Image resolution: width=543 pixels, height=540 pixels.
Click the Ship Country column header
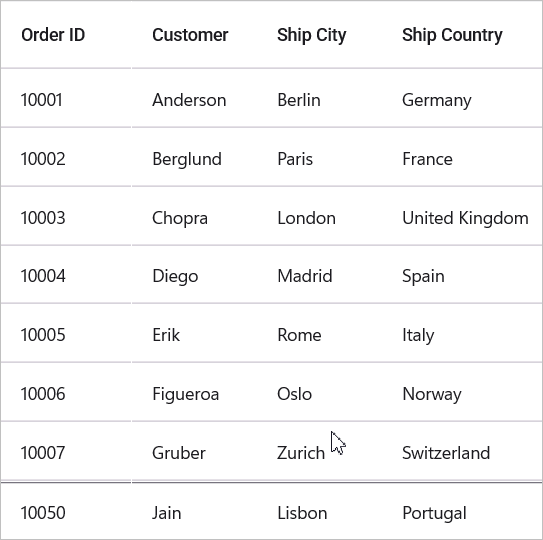pos(462,35)
